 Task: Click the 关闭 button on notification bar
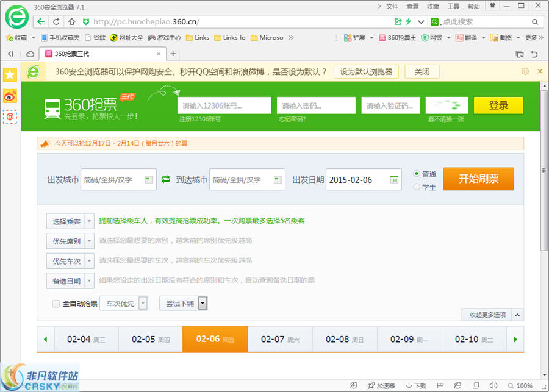point(422,72)
